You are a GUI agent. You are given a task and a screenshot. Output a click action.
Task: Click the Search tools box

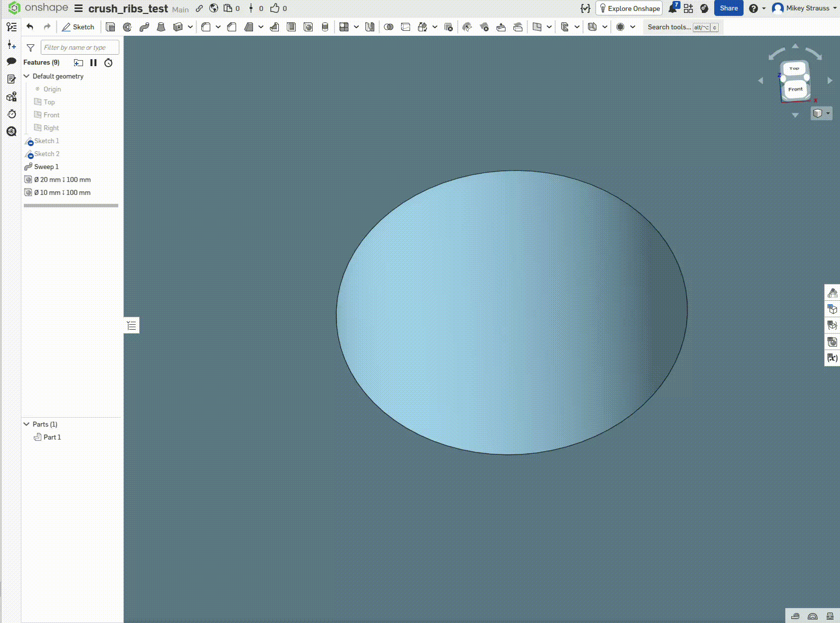point(683,27)
